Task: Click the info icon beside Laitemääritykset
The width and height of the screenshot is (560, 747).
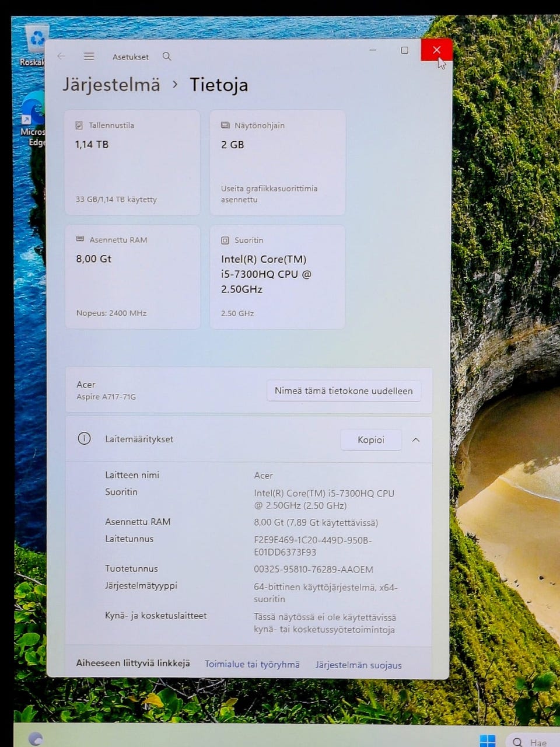Action: [x=84, y=439]
